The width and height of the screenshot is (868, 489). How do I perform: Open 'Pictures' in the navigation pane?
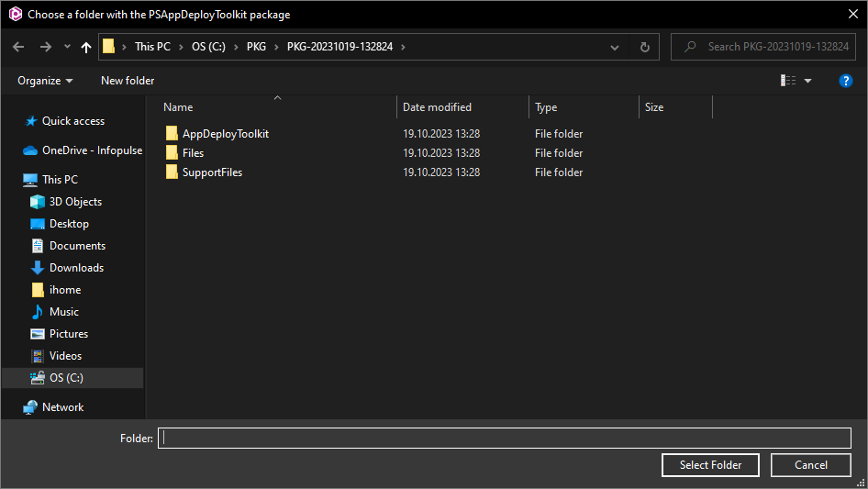pos(69,334)
